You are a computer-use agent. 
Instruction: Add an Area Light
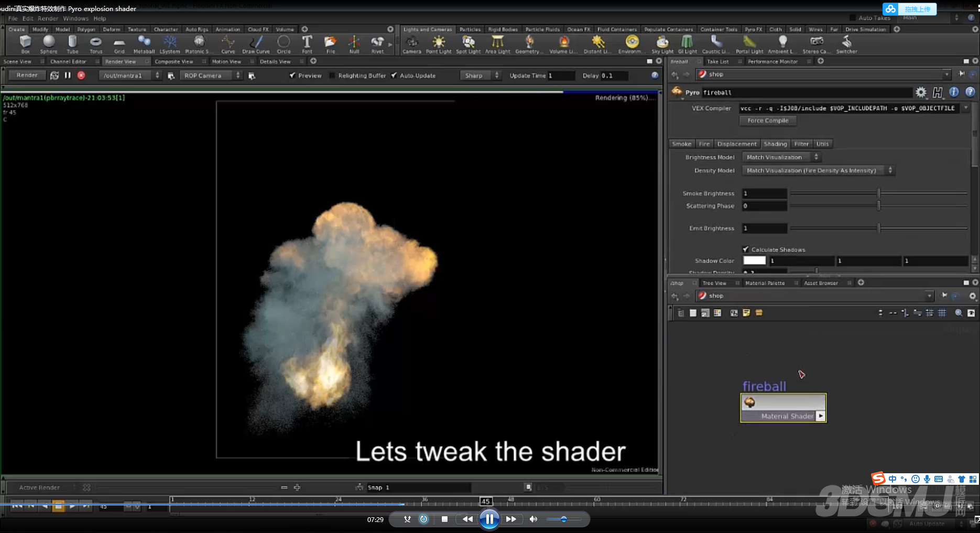point(497,44)
